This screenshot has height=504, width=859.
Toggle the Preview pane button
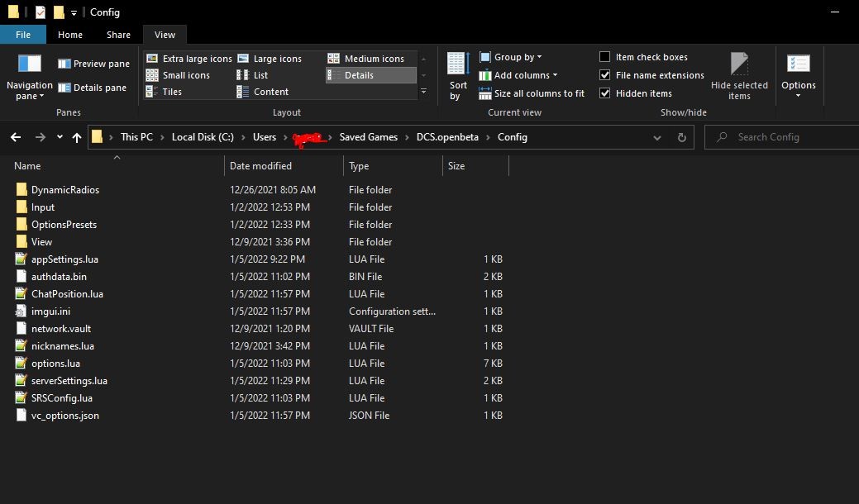[x=93, y=64]
